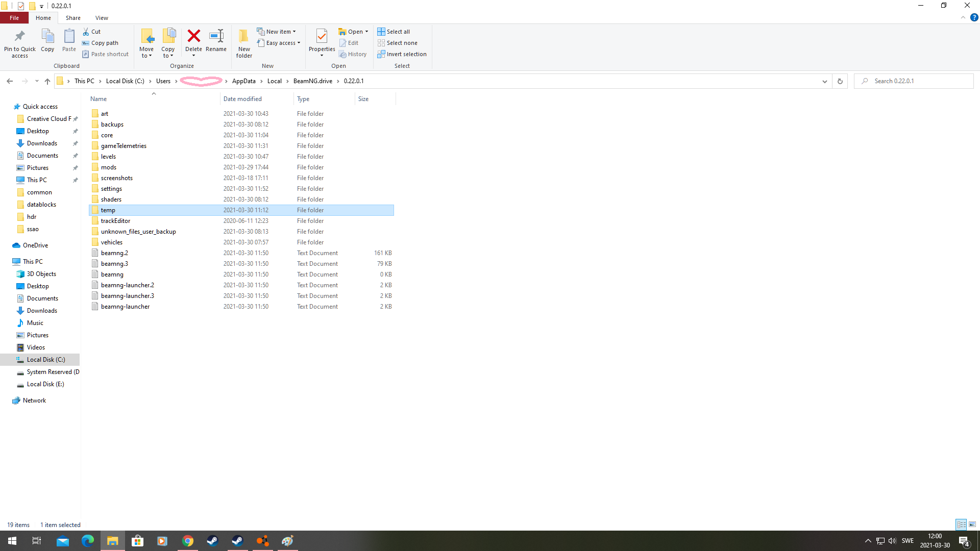Click the Rename icon in Organize group
980x551 pixels.
[x=216, y=36]
